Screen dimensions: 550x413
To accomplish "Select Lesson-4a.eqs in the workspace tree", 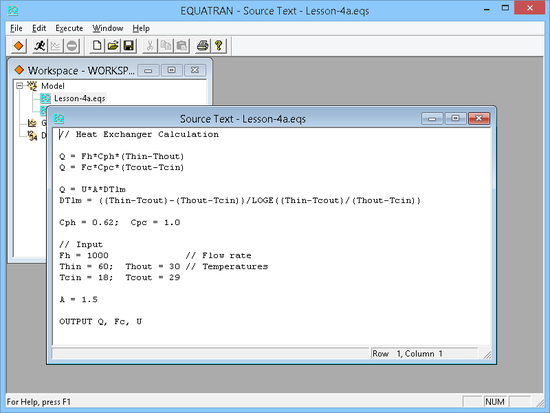I will [79, 98].
